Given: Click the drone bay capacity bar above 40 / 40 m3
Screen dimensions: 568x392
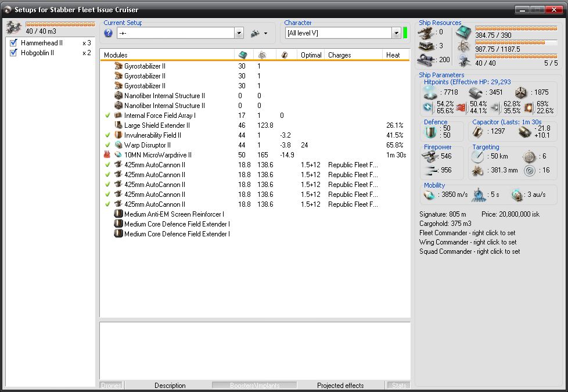Looking at the screenshot, I should 60,24.
